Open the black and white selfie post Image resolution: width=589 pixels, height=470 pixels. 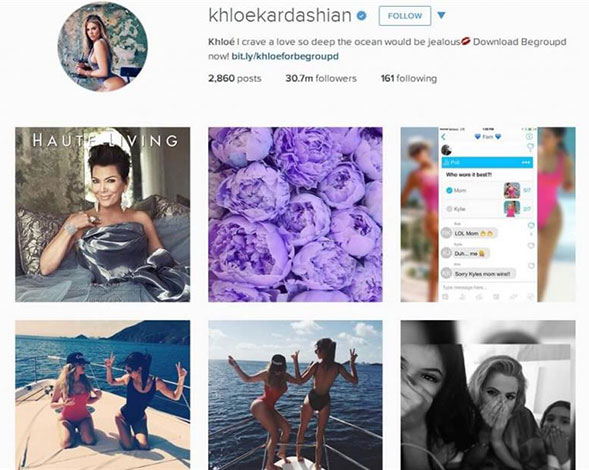pyautogui.click(x=488, y=395)
